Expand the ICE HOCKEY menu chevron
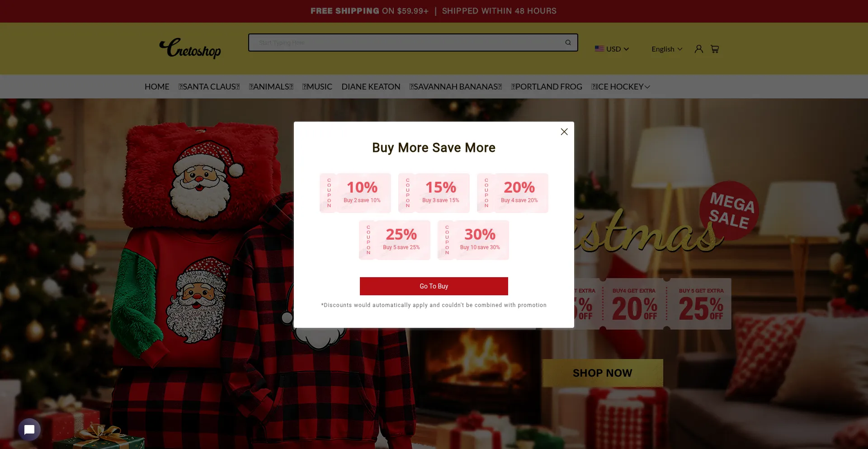The width and height of the screenshot is (868, 449). coord(647,87)
